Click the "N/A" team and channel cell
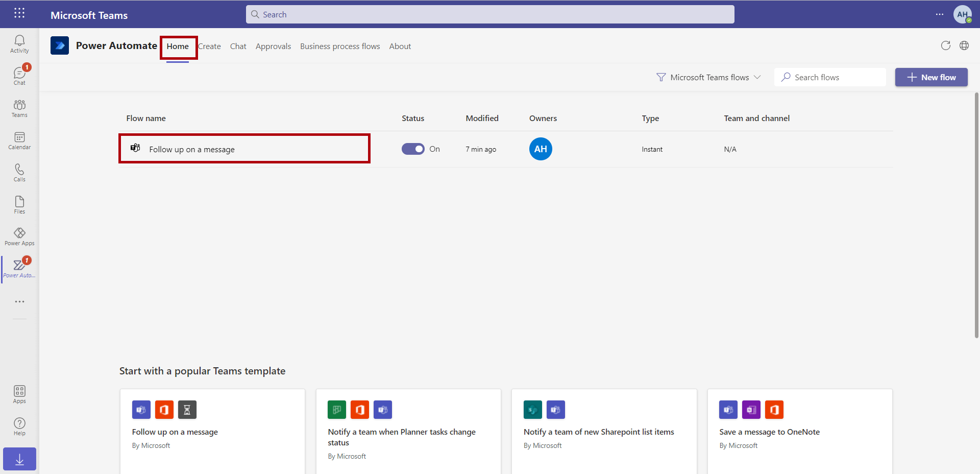 pos(730,150)
